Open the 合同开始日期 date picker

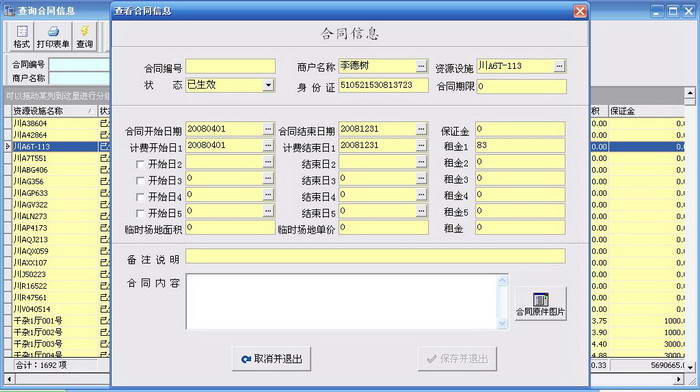coord(268,129)
